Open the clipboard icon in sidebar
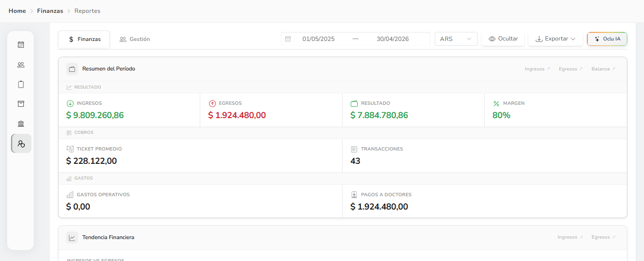This screenshot has width=644, height=261. pyautogui.click(x=21, y=84)
